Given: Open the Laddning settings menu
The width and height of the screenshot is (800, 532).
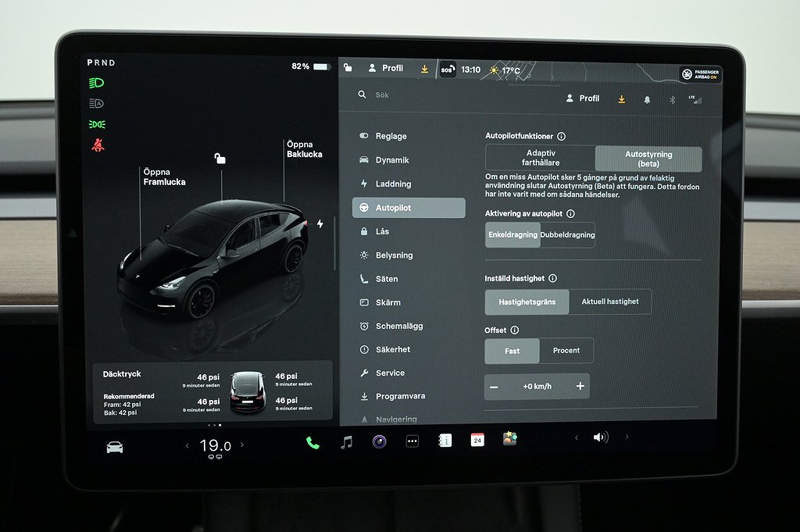Looking at the screenshot, I should 393,184.
